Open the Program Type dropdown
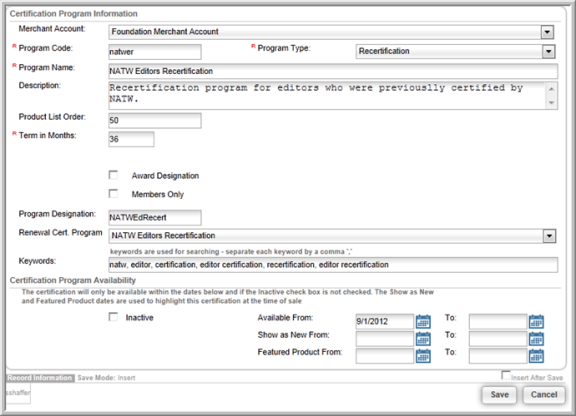 548,51
